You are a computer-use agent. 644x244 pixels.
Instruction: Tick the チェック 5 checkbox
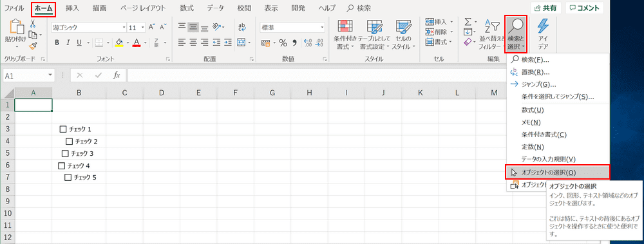pos(68,178)
